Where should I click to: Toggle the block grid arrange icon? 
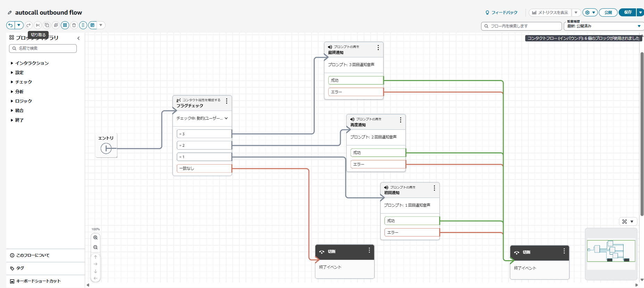65,25
